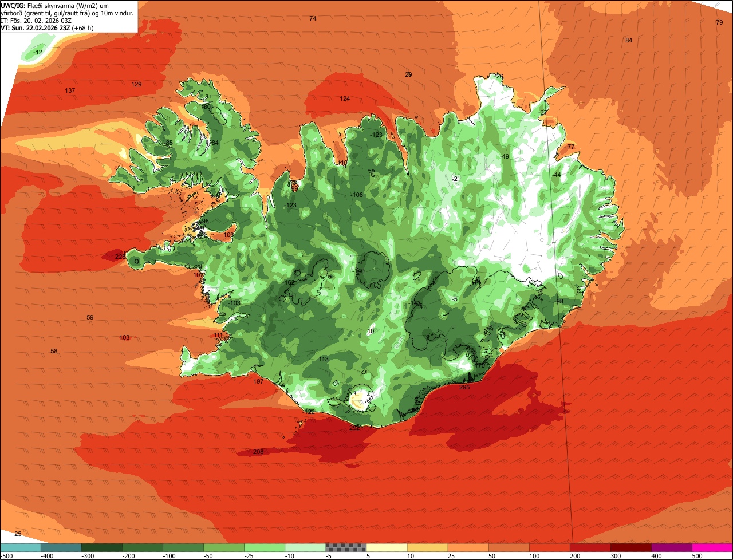Click the '129' value on the map
This screenshot has width=733, height=560.
pyautogui.click(x=136, y=84)
